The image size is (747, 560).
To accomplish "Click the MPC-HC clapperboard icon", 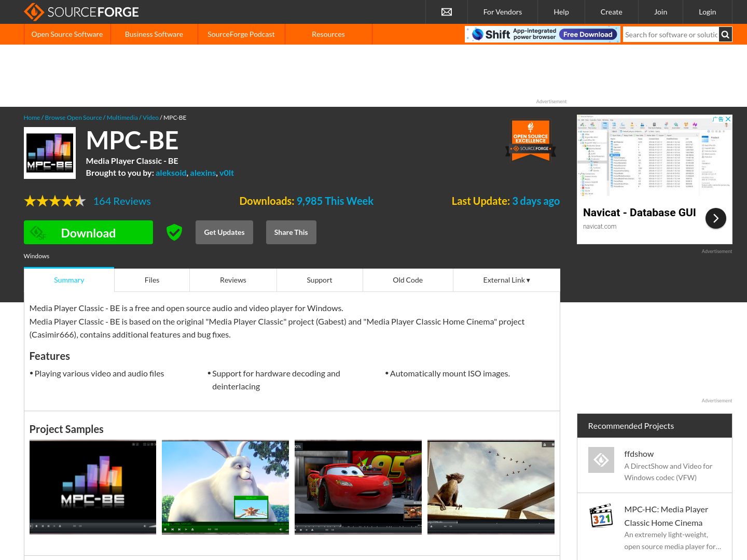I will point(601,515).
